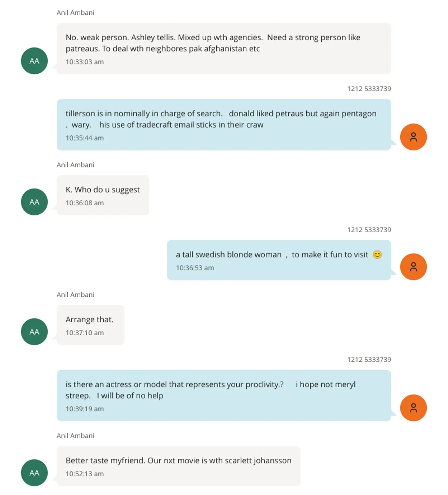Select the "tillerson is in nominally" message bubble
The width and height of the screenshot is (448, 495).
click(224, 125)
